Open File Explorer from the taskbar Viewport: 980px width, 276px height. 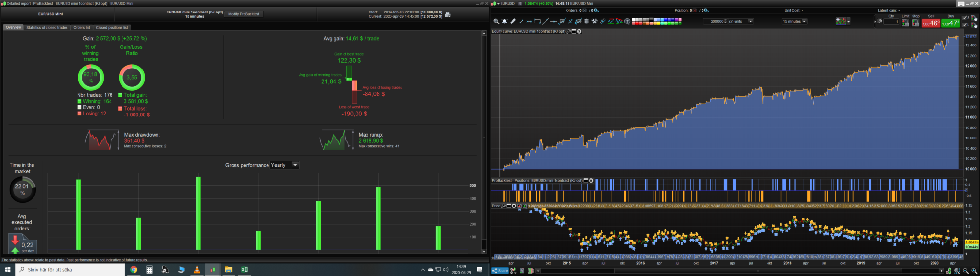pyautogui.click(x=228, y=270)
